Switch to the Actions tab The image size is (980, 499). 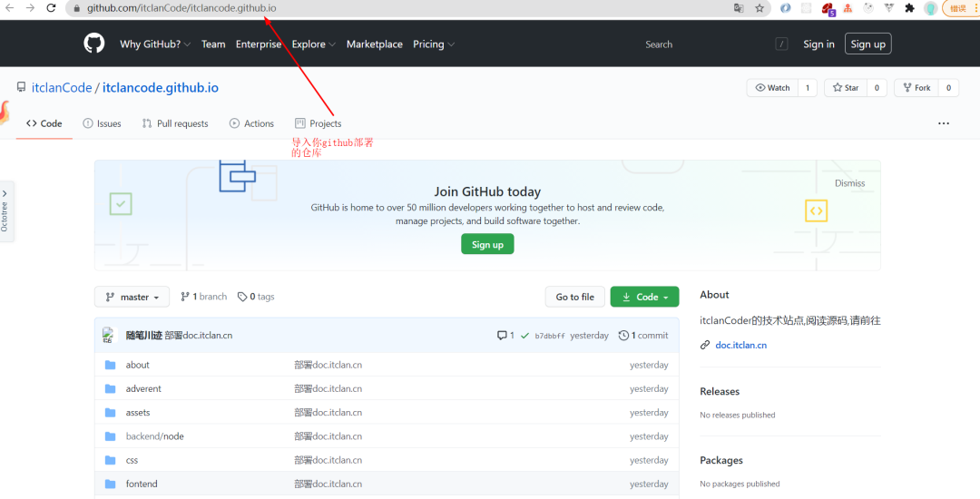252,123
